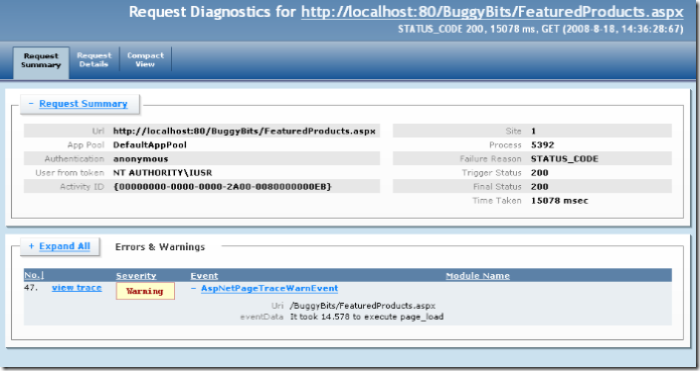The height and width of the screenshot is (371, 700).
Task: Switch to the Compact View tab
Action: pyautogui.click(x=145, y=60)
